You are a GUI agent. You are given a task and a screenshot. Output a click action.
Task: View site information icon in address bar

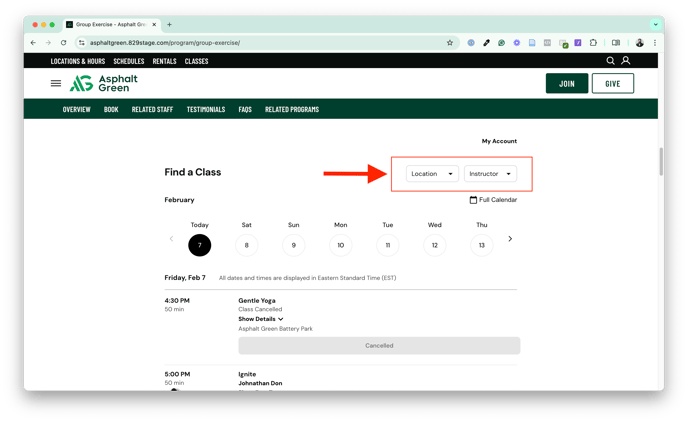[82, 43]
